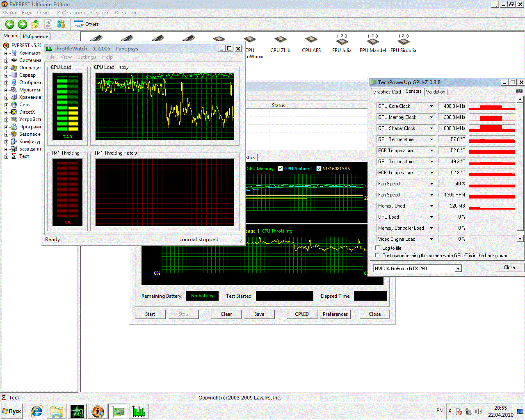Select the FPU Julia benchmark icon
This screenshot has height=420, width=525.
click(342, 43)
